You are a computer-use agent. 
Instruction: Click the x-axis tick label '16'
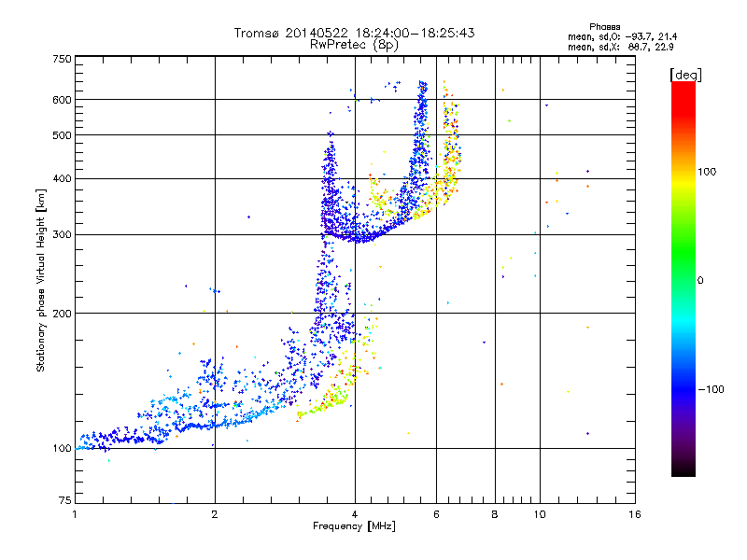(635, 514)
